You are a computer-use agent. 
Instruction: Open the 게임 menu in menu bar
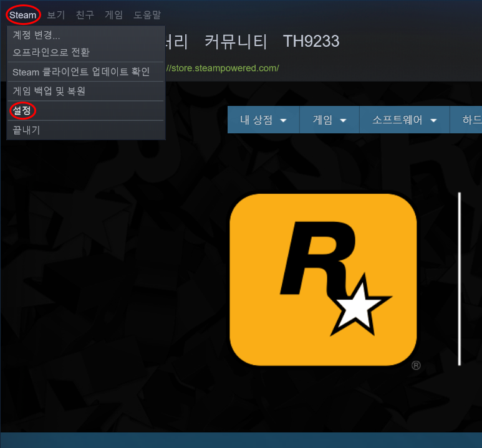(113, 15)
